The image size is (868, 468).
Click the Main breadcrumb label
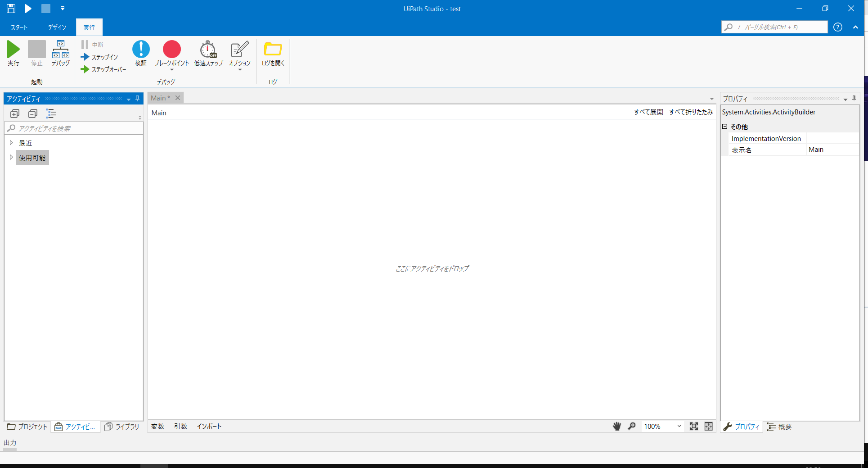click(x=159, y=113)
